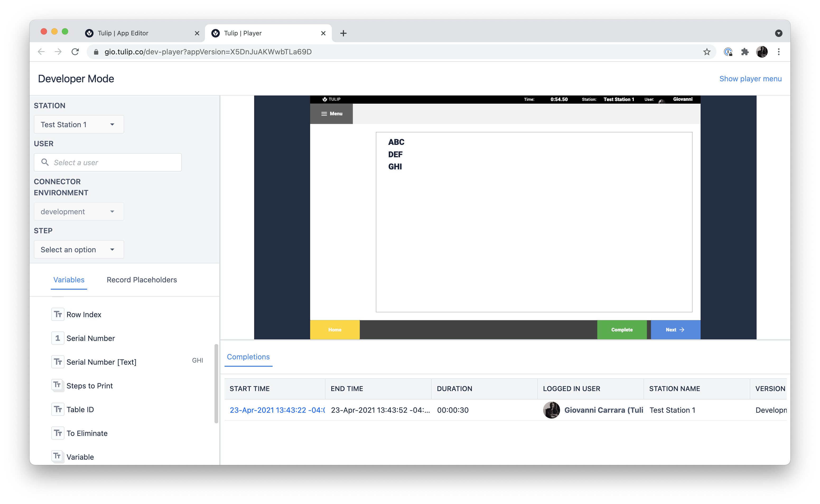
Task: Click the variables list scrollbar
Action: pos(216,383)
